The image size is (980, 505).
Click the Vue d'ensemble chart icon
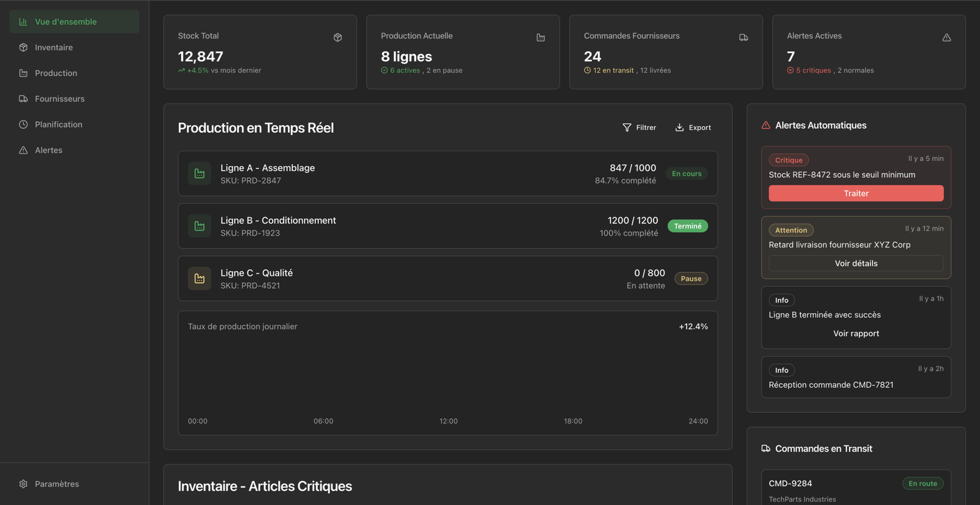click(23, 21)
